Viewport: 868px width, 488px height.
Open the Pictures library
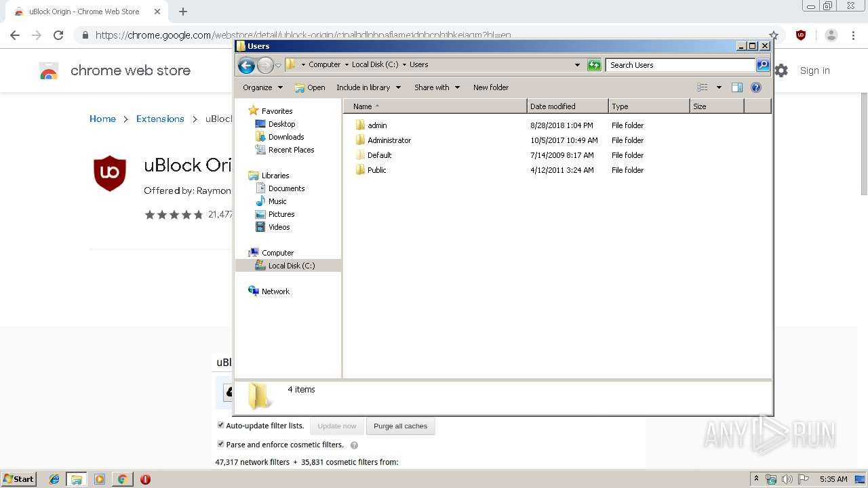point(275,214)
